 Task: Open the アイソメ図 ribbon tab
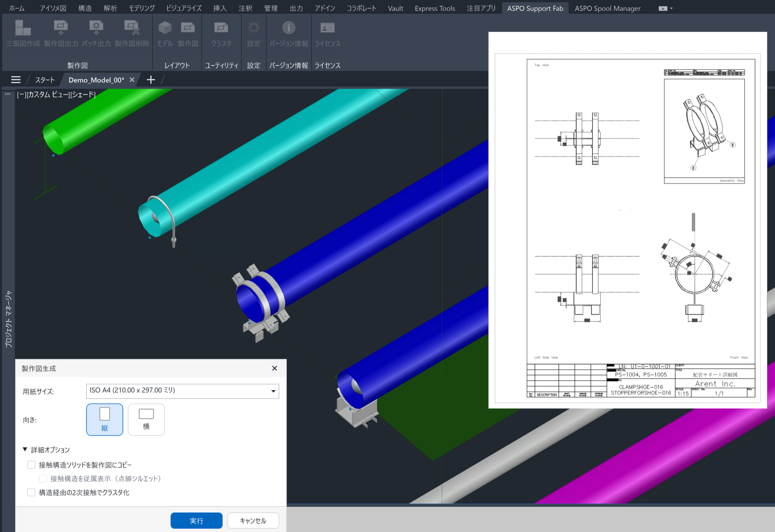point(53,8)
